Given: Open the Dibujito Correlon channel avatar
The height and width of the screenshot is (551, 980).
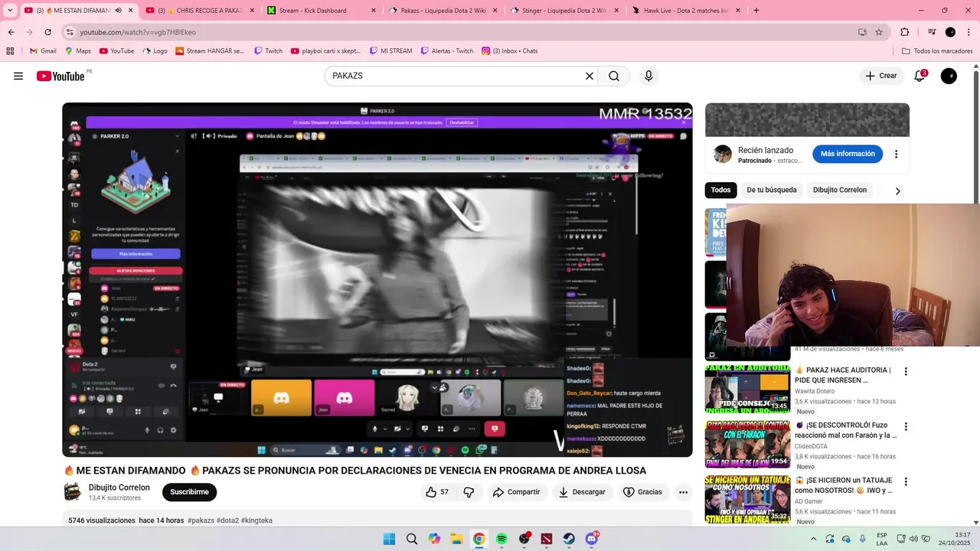Looking at the screenshot, I should [72, 492].
